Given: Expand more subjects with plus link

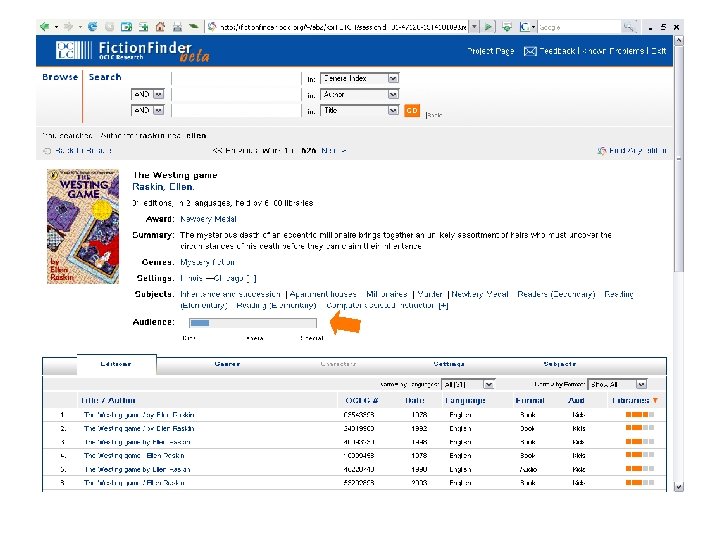Looking at the screenshot, I should pyautogui.click(x=443, y=305).
